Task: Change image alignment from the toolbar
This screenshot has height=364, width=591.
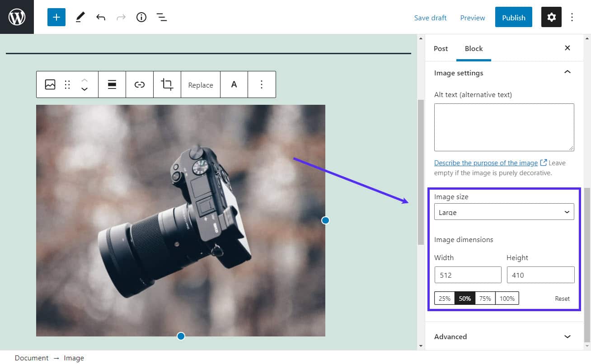Action: pyautogui.click(x=112, y=84)
